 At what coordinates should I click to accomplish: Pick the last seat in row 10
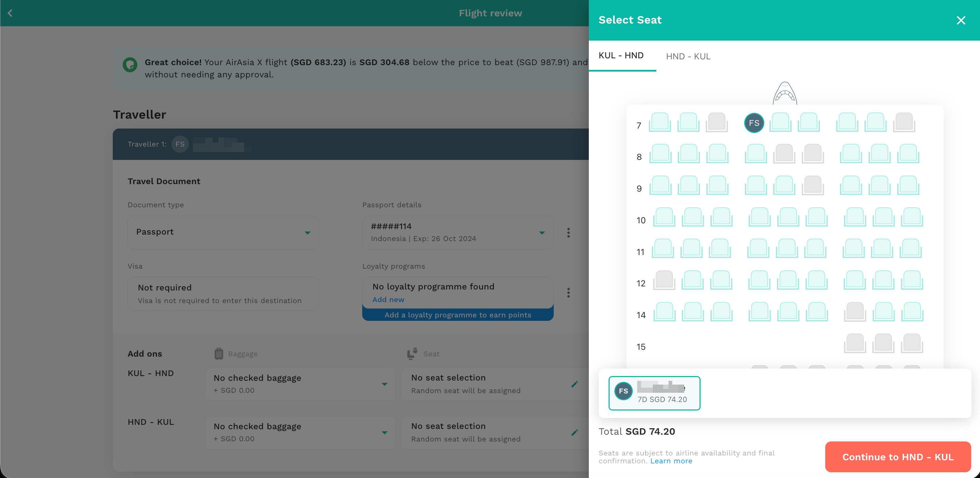912,216
